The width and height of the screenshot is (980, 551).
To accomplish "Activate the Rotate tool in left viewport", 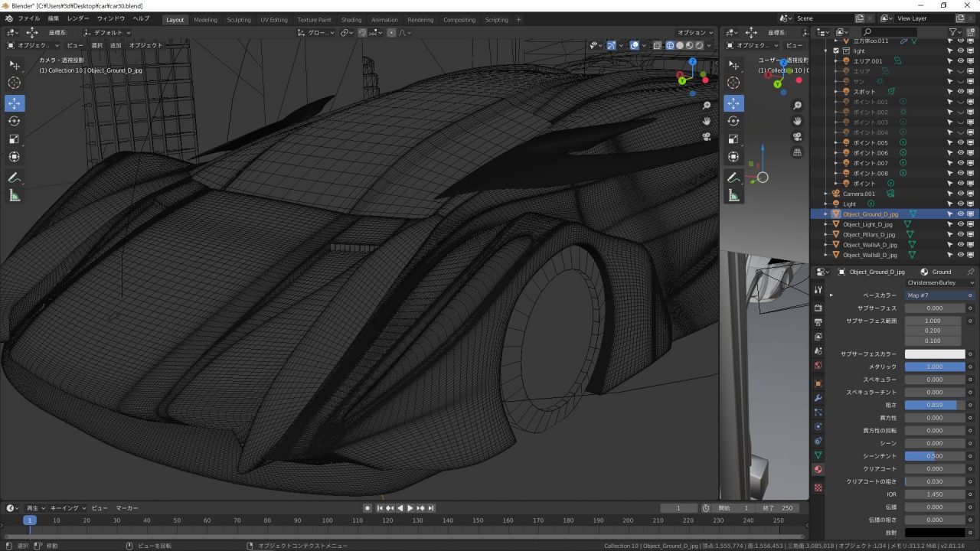I will pyautogui.click(x=15, y=121).
